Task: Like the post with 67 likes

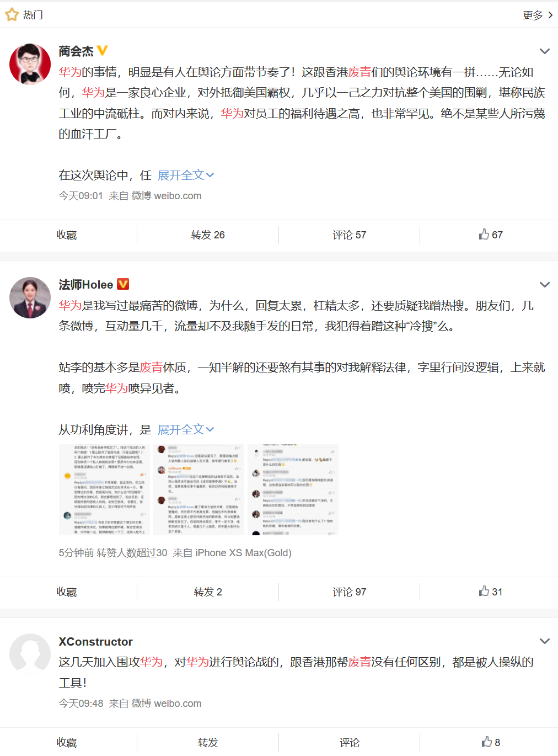Action: 491,235
